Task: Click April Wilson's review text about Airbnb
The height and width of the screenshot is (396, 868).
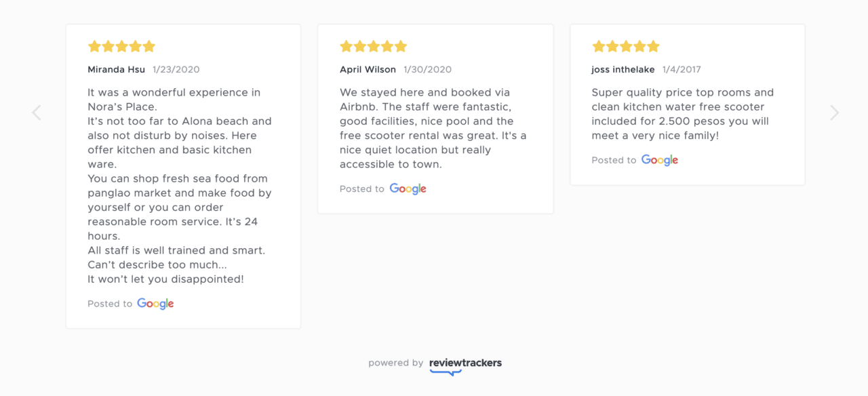Action: [433, 127]
